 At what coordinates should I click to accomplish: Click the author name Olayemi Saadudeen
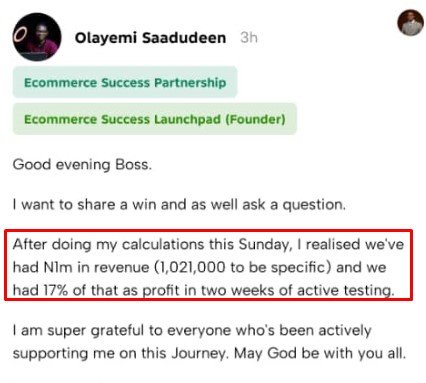pyautogui.click(x=150, y=38)
